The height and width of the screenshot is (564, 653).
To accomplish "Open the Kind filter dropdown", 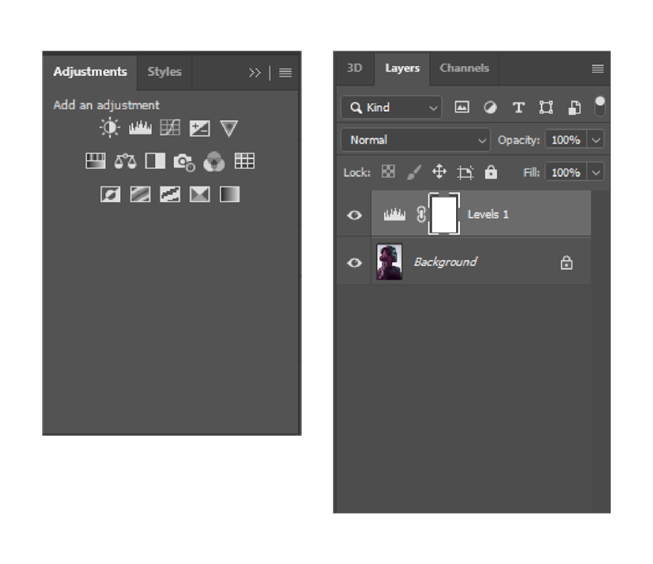I will [391, 108].
